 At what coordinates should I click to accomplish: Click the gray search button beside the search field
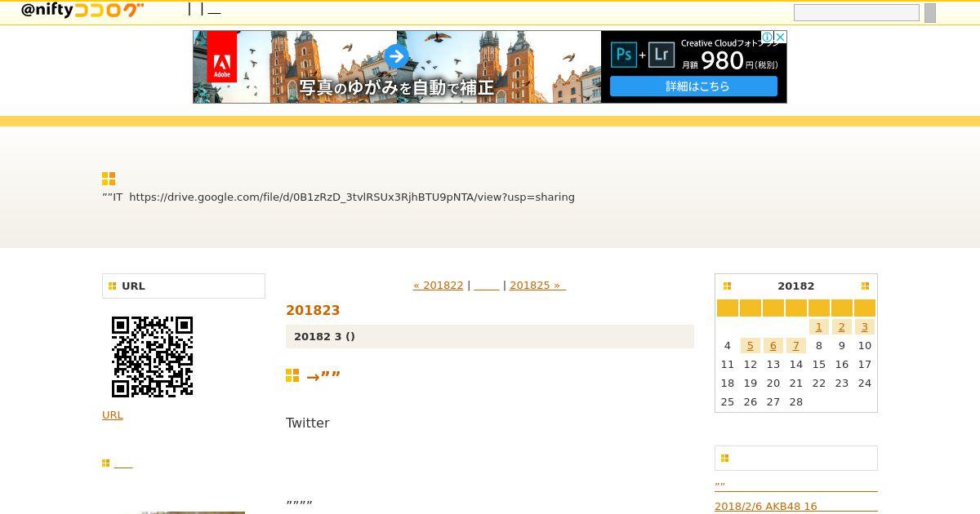[x=930, y=13]
